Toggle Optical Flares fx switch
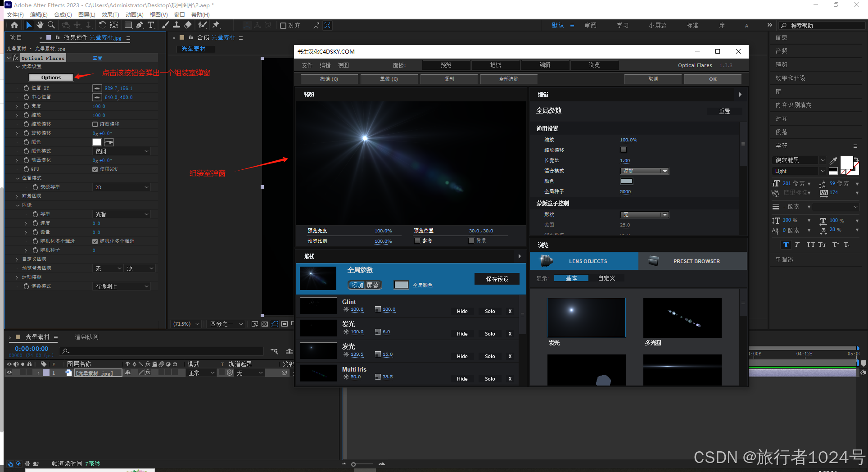Viewport: 868px width, 472px height. 15,58
